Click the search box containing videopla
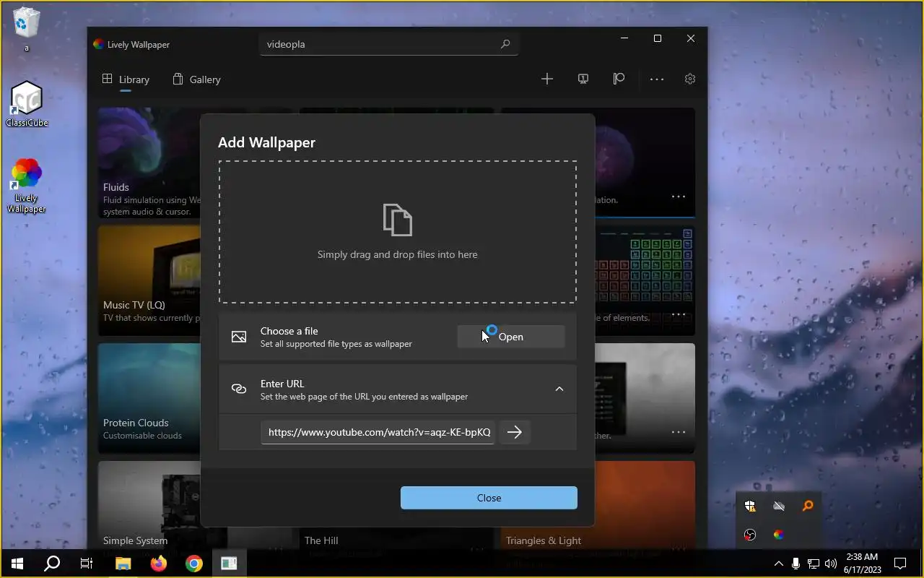This screenshot has width=924, height=578. [x=388, y=44]
